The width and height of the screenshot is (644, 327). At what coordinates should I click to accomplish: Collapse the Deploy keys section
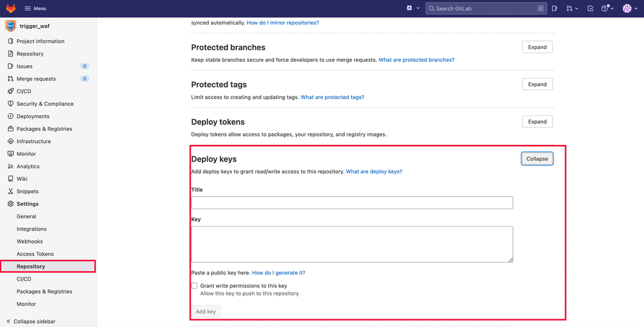[x=537, y=159]
